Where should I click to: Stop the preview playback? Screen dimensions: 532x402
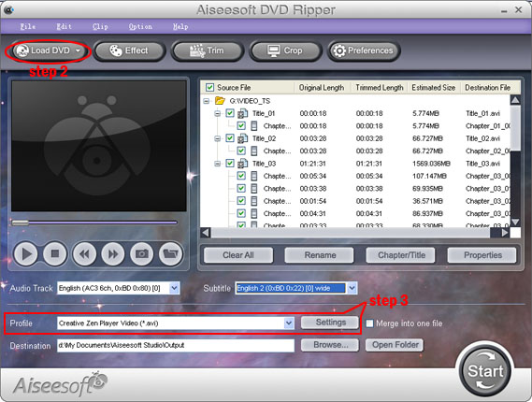pyautogui.click(x=55, y=253)
